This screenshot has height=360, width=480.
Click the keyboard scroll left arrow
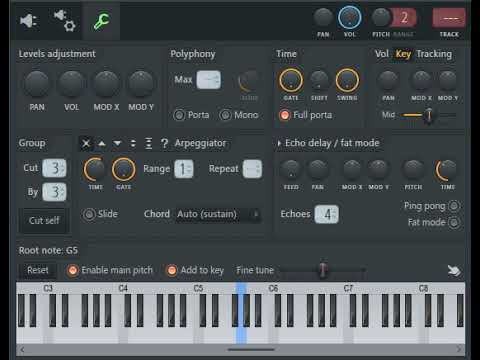(x=22, y=349)
